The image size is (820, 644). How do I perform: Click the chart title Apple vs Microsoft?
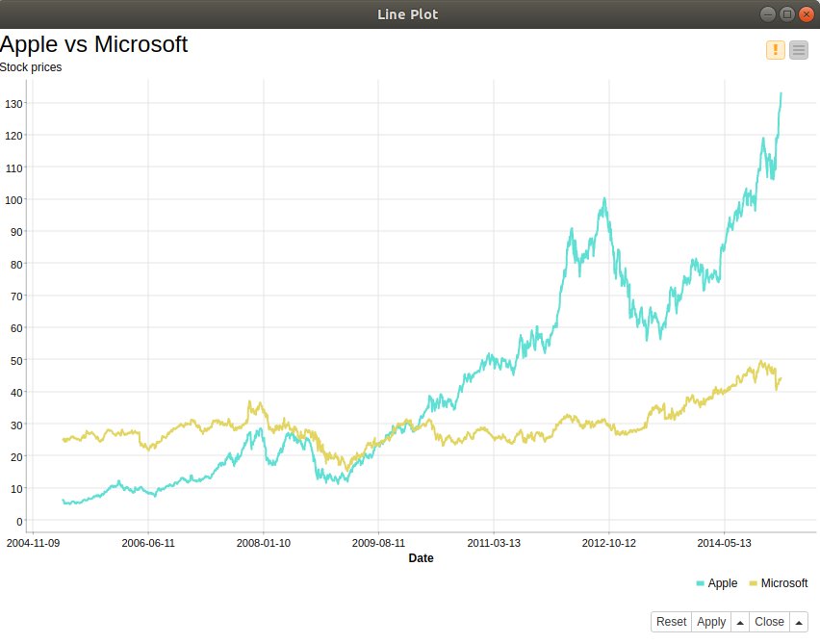coord(93,44)
